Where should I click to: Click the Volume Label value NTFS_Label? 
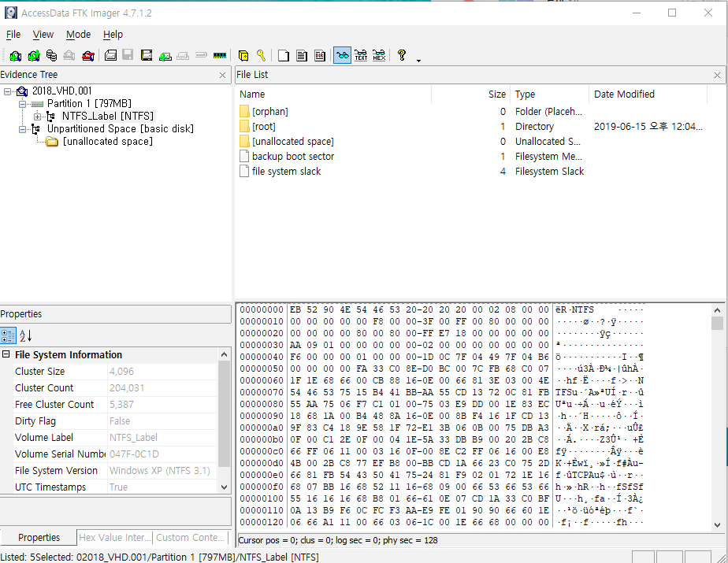click(133, 438)
